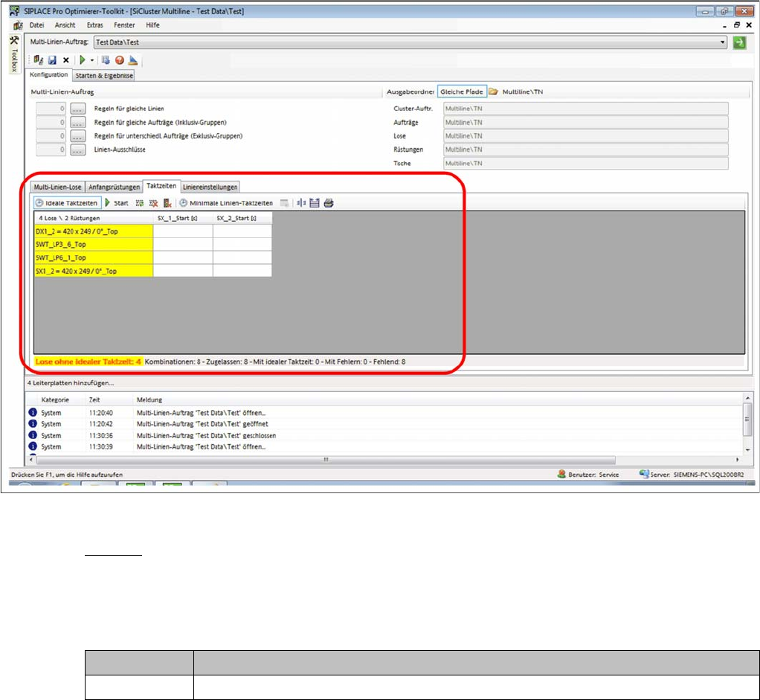Viewport: 760px width, 700px height.
Task: Save the multi-line job with the disk icon
Action: pyautogui.click(x=52, y=60)
